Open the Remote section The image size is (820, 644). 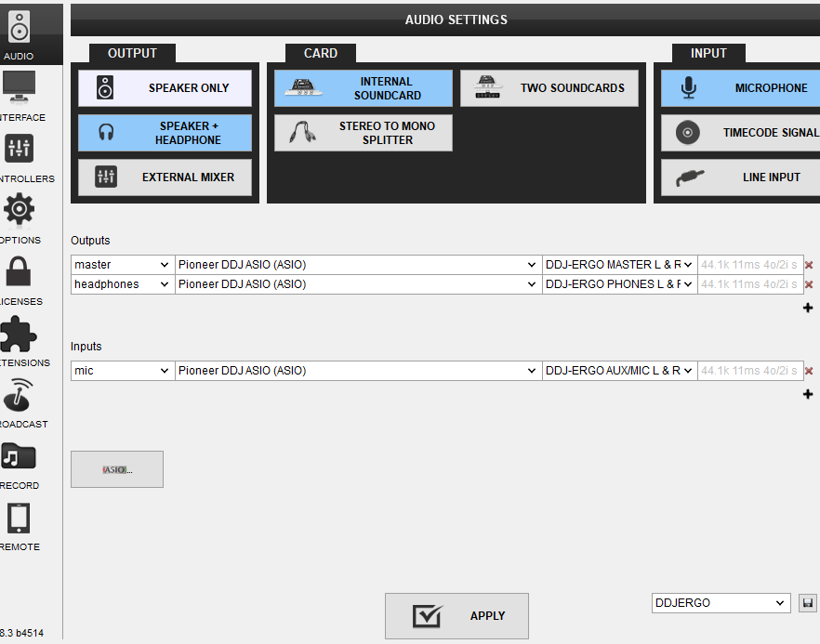pyautogui.click(x=20, y=525)
